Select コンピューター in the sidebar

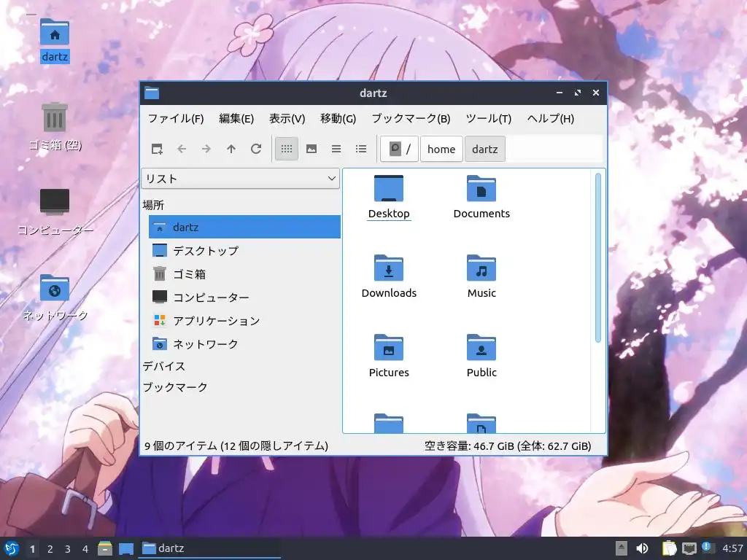tap(244, 297)
